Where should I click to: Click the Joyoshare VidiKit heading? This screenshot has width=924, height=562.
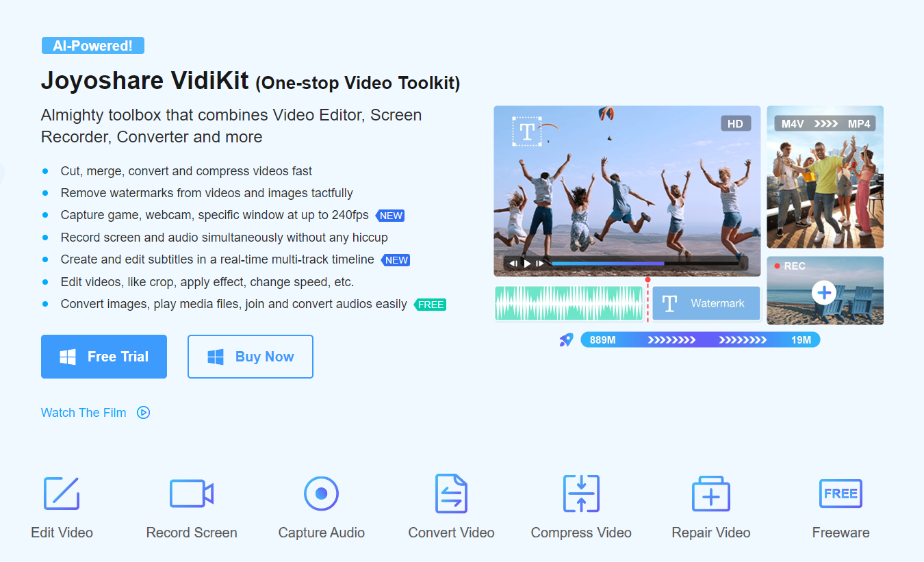(251, 81)
